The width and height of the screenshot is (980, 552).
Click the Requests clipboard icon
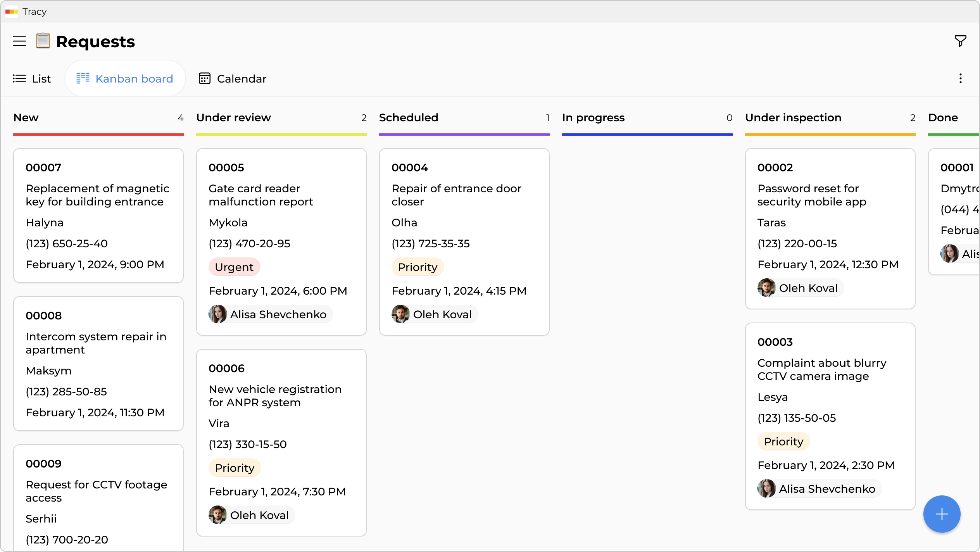(43, 41)
